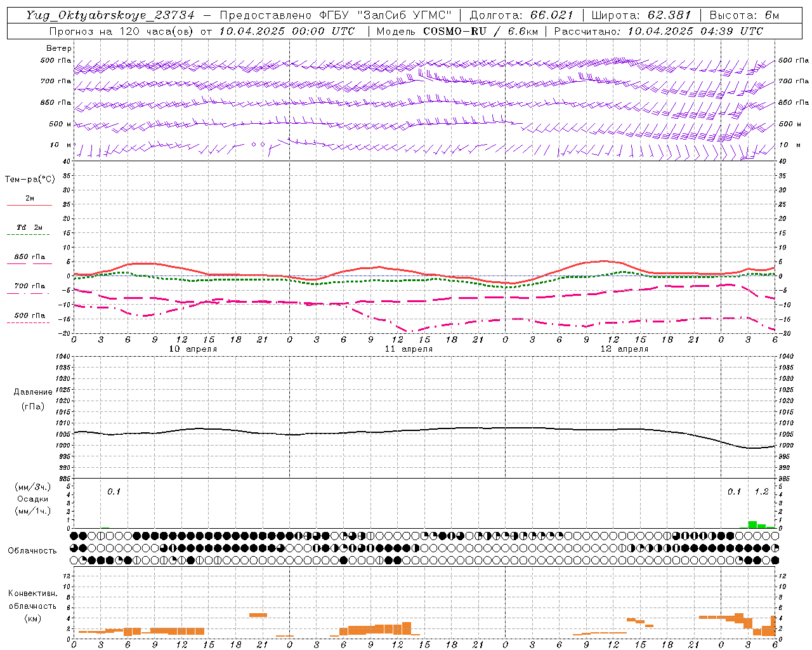This screenshot has width=812, height=650.
Task: Click the 11 апреля date label
Action: tap(409, 349)
